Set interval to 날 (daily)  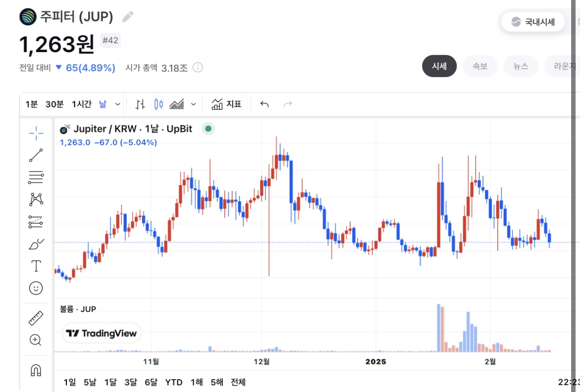click(x=103, y=104)
